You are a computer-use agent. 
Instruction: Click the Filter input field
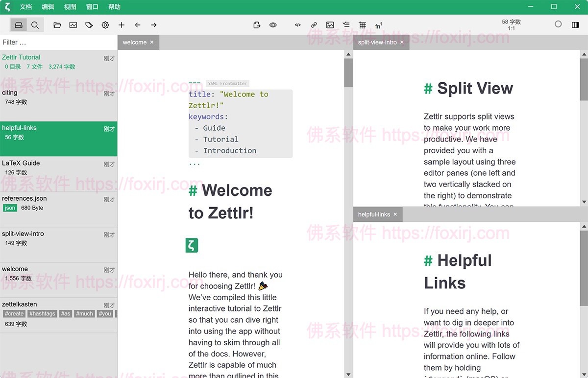[x=58, y=42]
